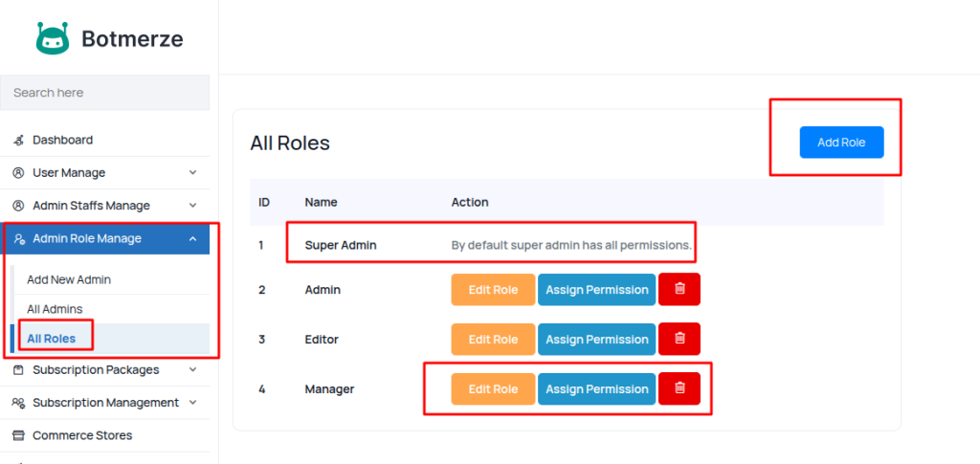Click the Subscription Packages icon

[18, 370]
